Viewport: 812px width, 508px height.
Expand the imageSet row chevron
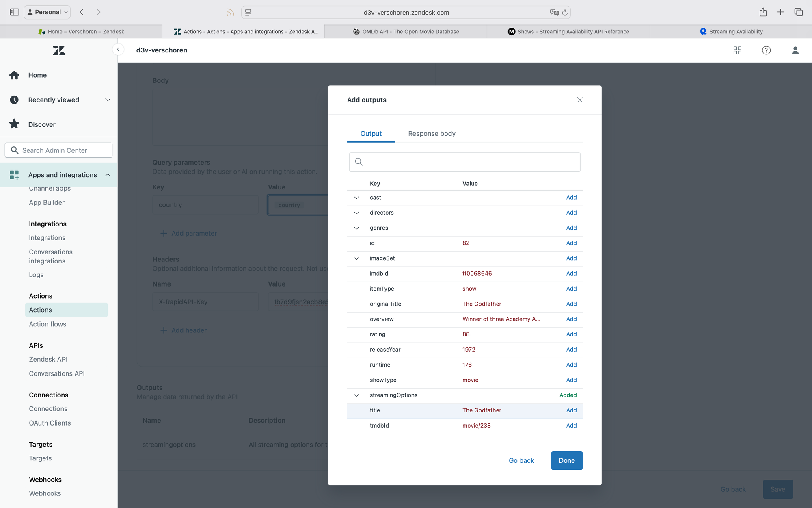point(356,258)
